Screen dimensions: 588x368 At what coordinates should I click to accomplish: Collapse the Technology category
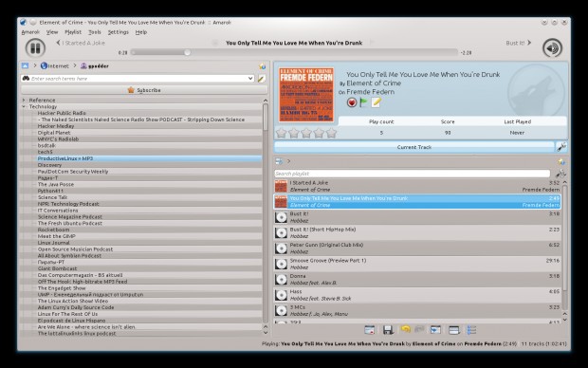[24, 106]
